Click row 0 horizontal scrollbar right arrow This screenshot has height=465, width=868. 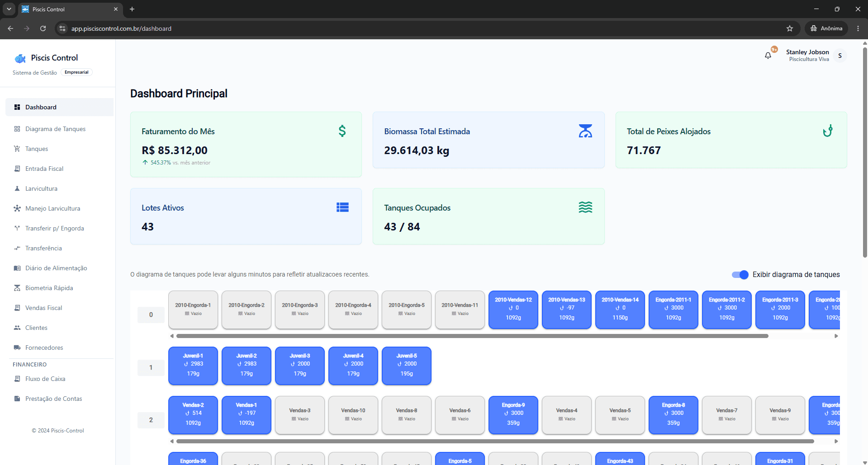836,336
